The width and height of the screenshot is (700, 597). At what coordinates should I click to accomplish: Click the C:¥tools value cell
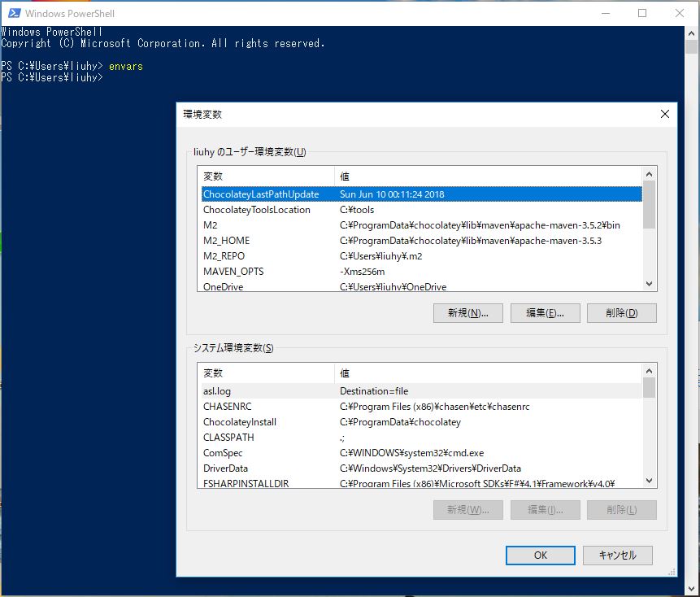click(357, 210)
